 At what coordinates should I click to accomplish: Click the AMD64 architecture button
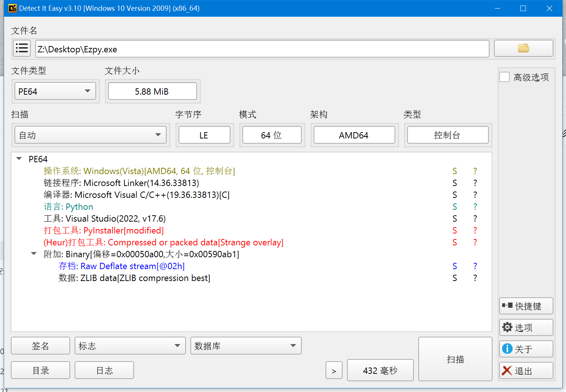coord(354,135)
